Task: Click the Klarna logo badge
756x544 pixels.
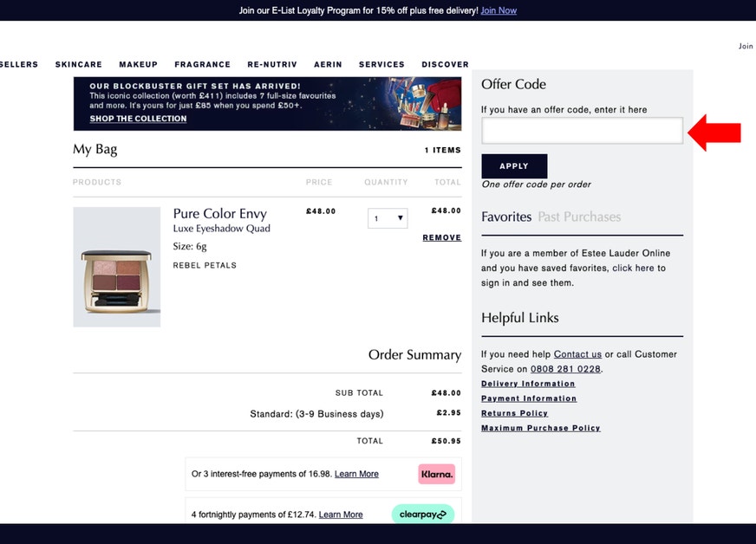Action: pyautogui.click(x=436, y=474)
